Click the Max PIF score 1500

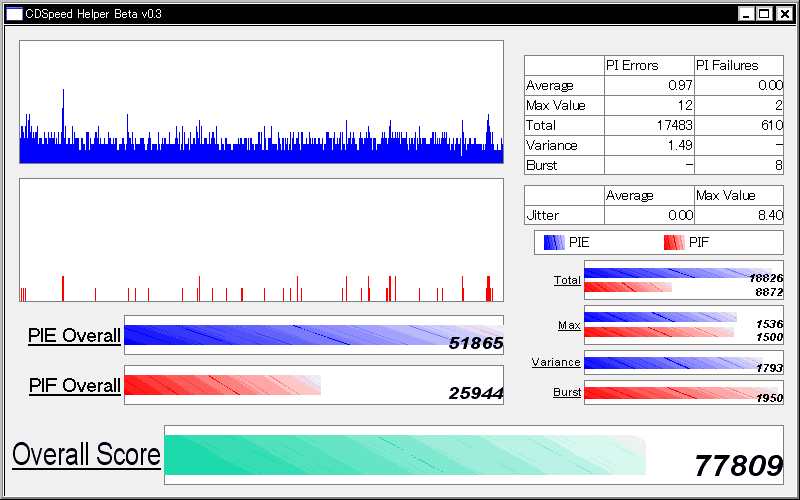coord(769,337)
